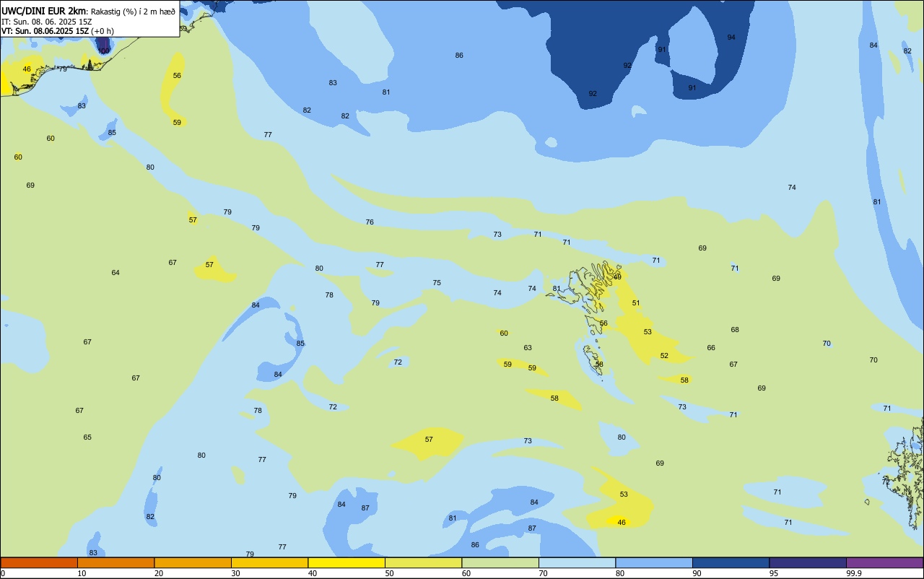Click the medium blue 80–90 legend segment
Screen dimensions: 924x579
(x=654, y=562)
